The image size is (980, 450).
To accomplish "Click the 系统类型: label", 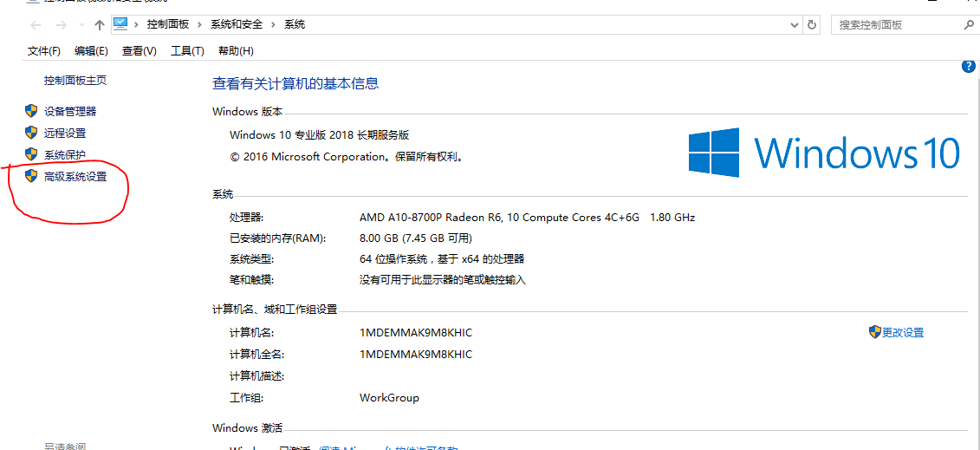I will tap(252, 259).
